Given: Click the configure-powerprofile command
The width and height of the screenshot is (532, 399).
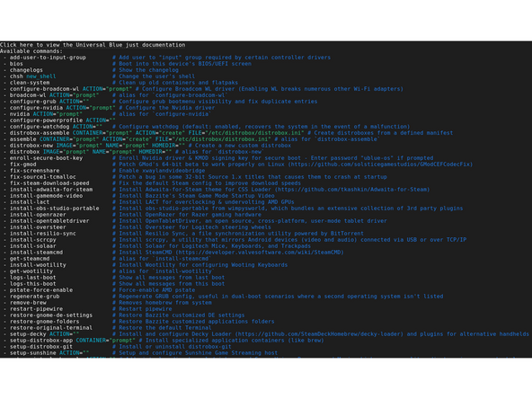Looking at the screenshot, I should click(x=46, y=120).
